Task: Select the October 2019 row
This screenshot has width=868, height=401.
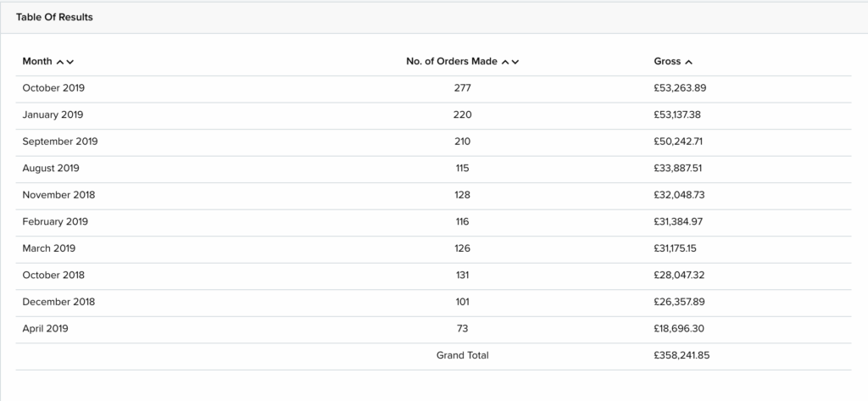Action: (x=433, y=89)
